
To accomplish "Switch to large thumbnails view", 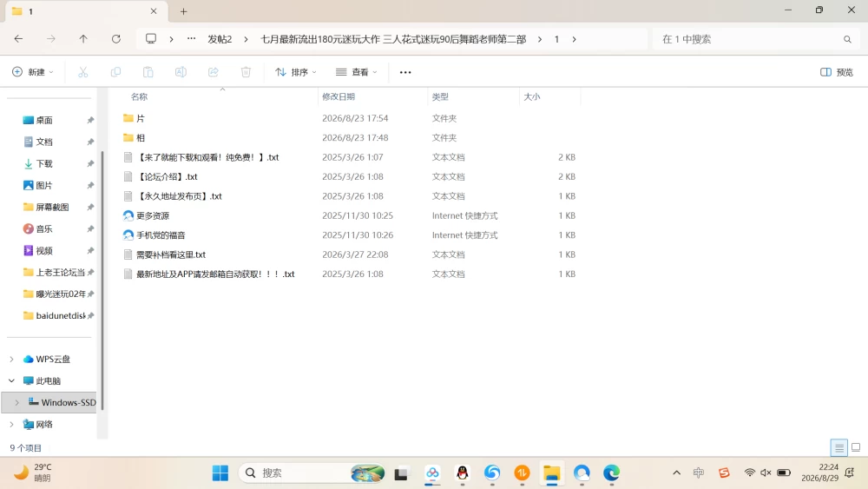I will pyautogui.click(x=856, y=447).
